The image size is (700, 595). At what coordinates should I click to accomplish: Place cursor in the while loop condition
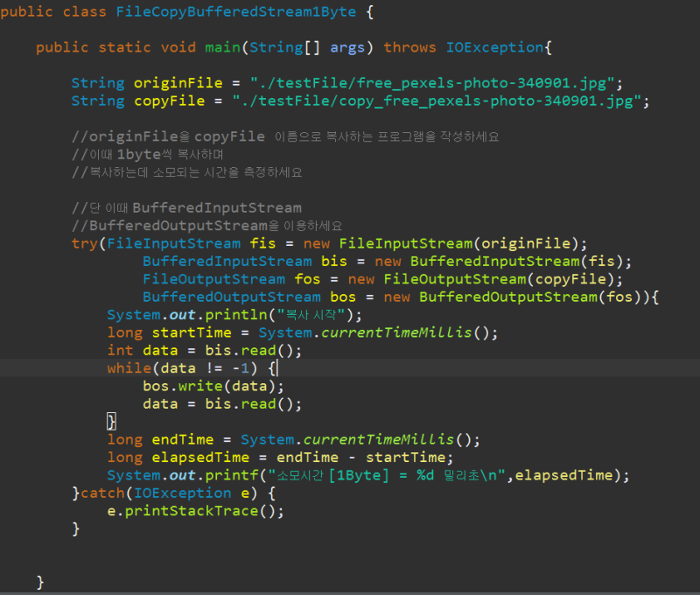click(202, 367)
